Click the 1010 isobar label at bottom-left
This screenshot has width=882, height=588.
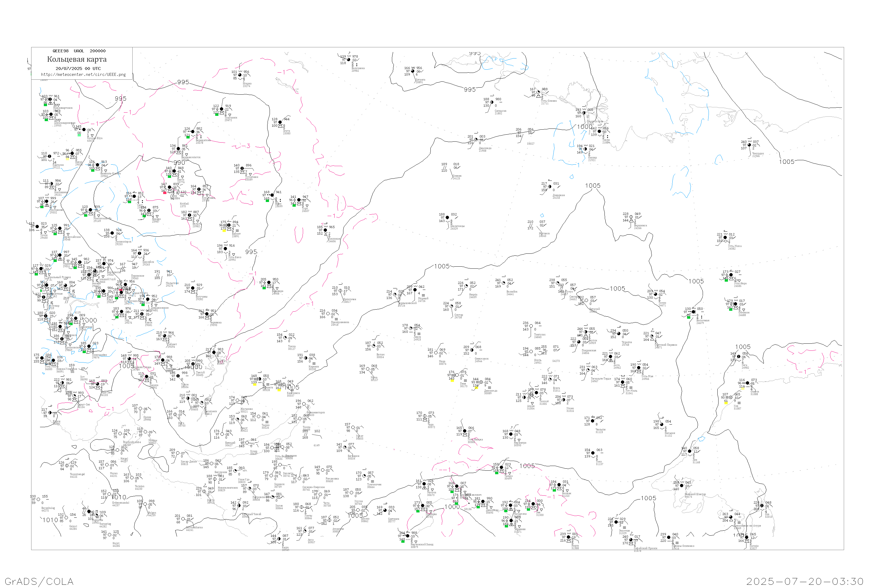click(50, 520)
